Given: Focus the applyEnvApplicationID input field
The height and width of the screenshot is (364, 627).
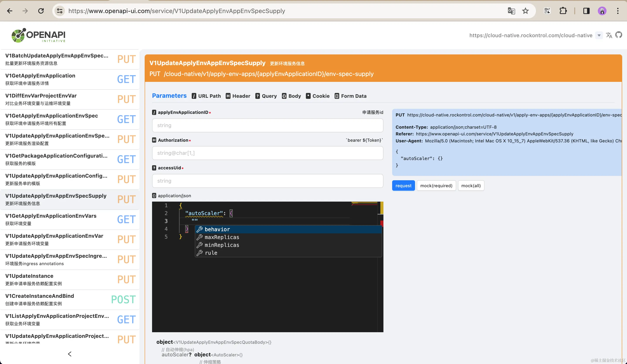Looking at the screenshot, I should [268, 125].
